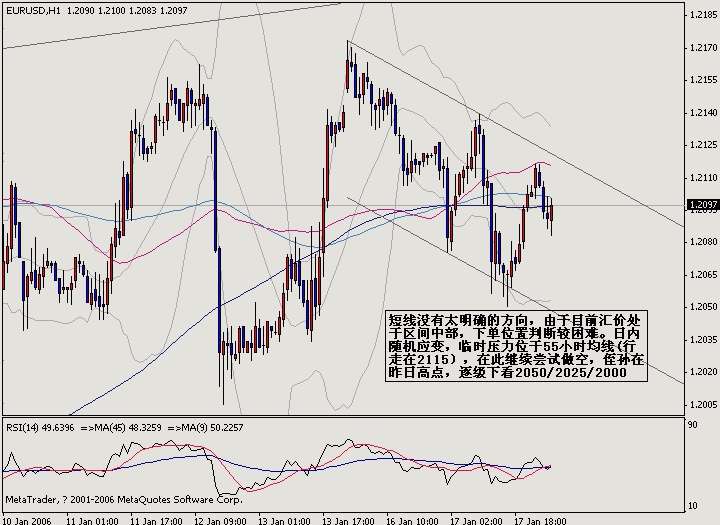Viewport: 720px width, 525px height.
Task: Select the Chinese analysis text box annotation
Action: pos(516,346)
